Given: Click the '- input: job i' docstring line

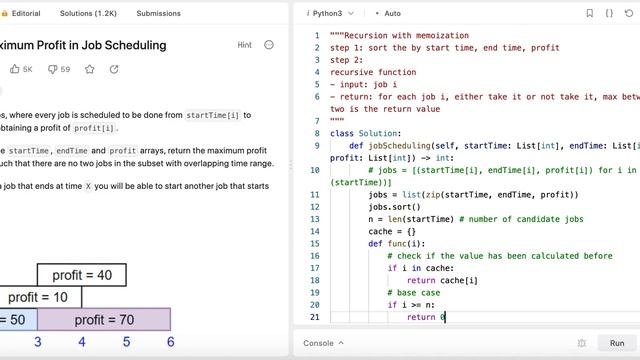Looking at the screenshot, I should [364, 84].
